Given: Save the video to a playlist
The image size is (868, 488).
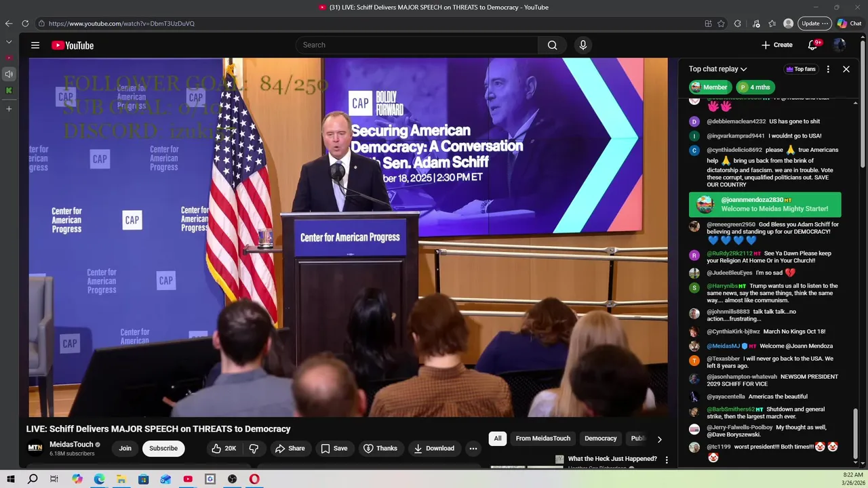Looking at the screenshot, I should pyautogui.click(x=334, y=448).
